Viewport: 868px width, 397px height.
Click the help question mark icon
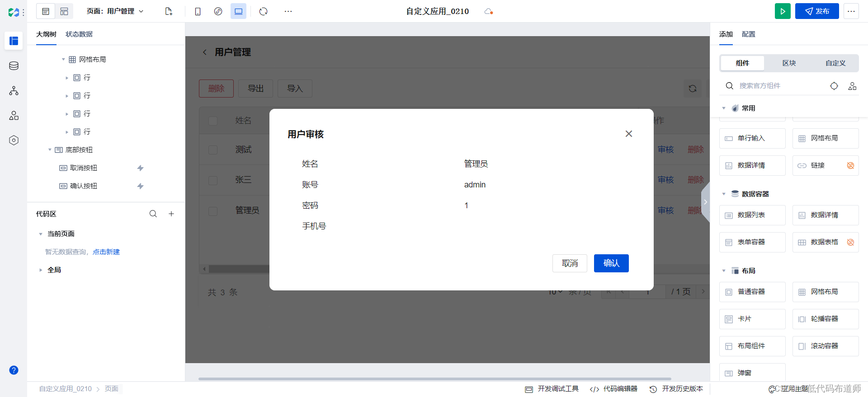[14, 370]
